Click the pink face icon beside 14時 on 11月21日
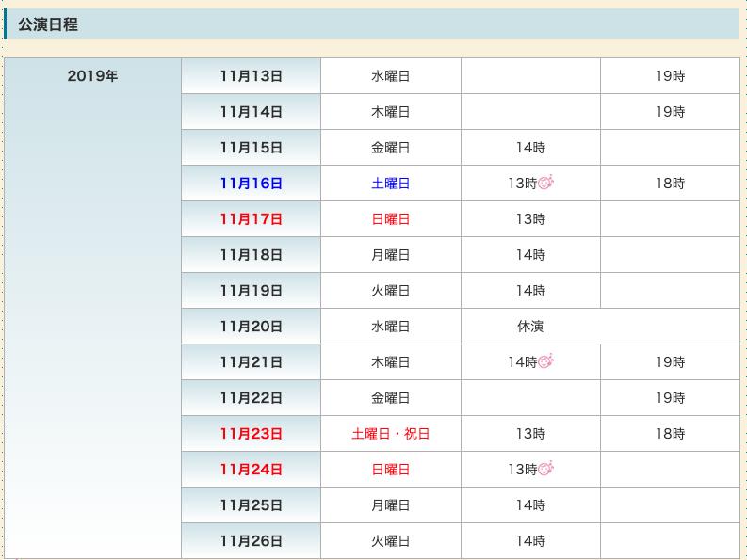 coord(546,361)
